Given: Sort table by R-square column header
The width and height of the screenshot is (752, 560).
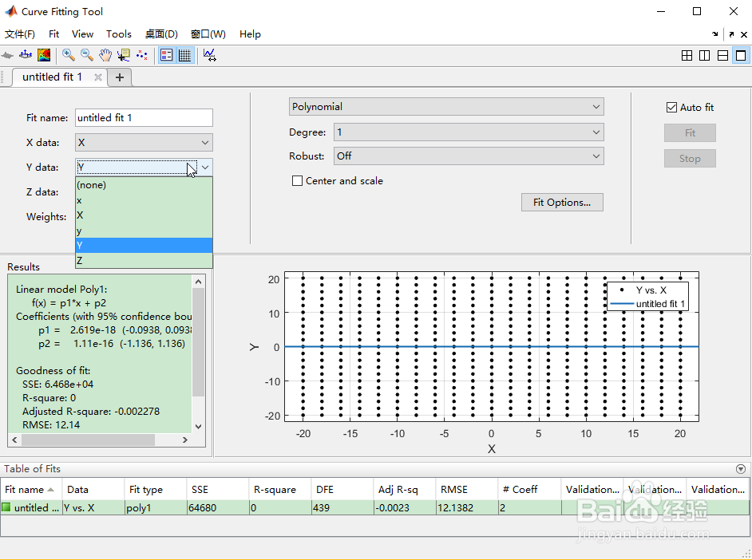Looking at the screenshot, I should point(280,489).
